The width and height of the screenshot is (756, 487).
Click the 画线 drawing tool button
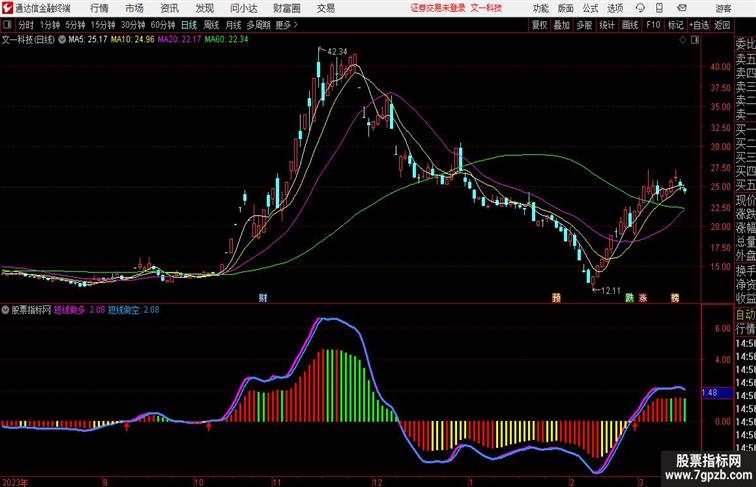630,25
